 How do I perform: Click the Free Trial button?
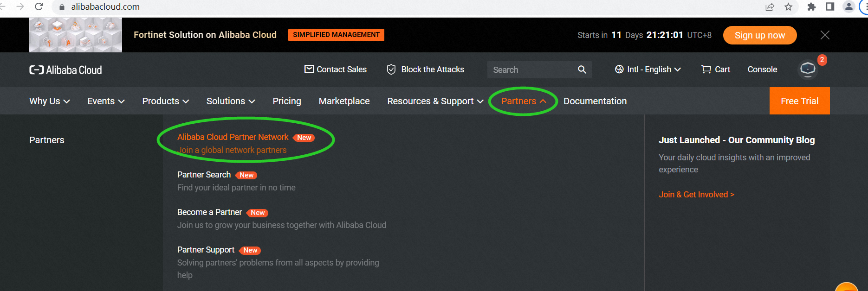click(x=799, y=101)
